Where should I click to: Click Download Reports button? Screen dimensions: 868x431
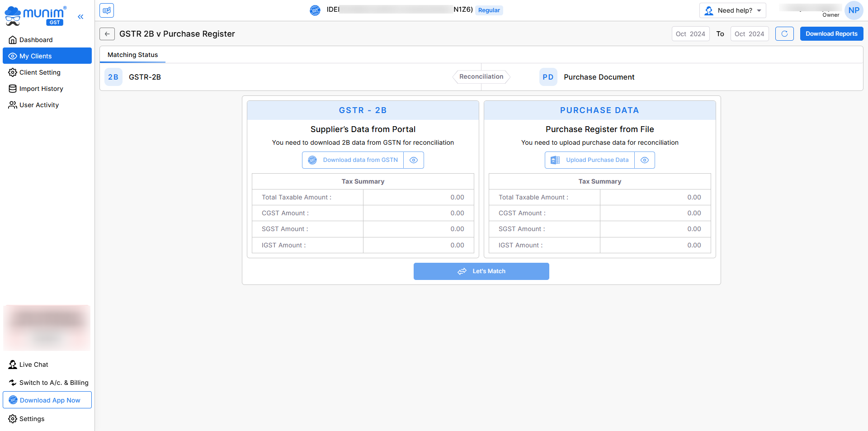(831, 34)
